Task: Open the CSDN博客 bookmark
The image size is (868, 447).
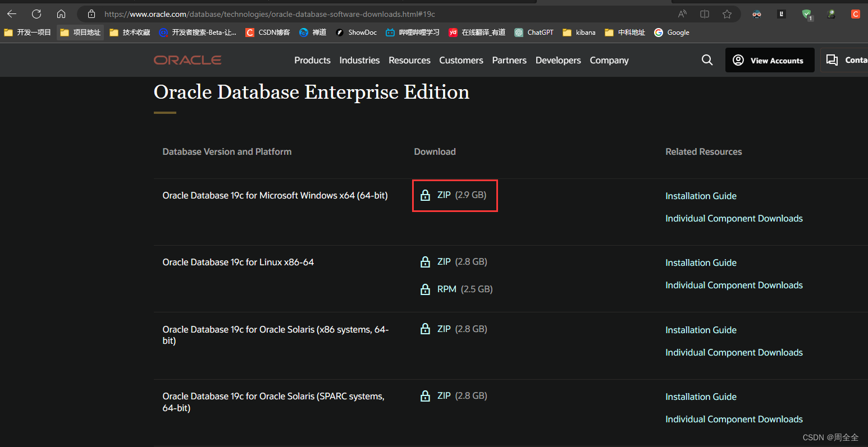Action: (268, 33)
